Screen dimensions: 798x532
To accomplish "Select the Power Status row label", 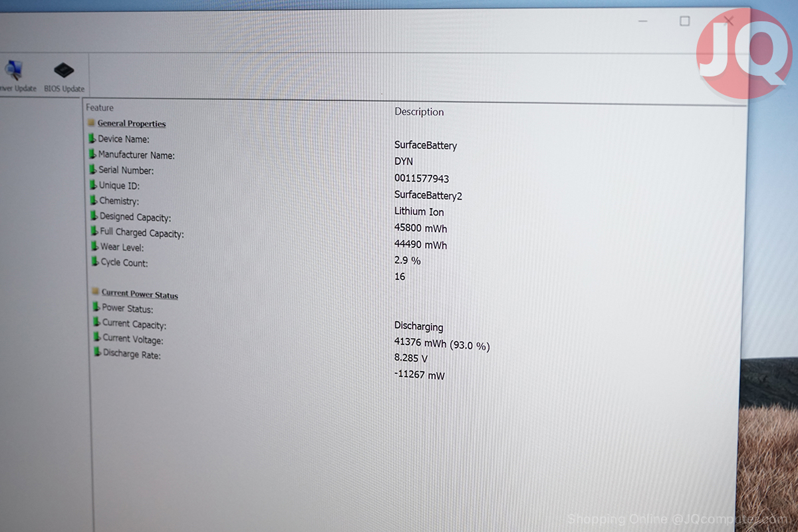I will coord(128,309).
